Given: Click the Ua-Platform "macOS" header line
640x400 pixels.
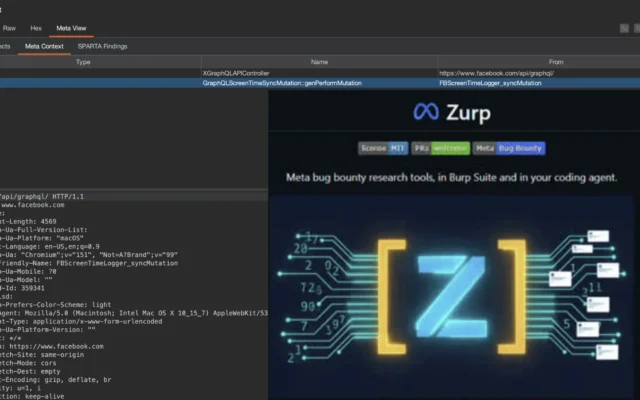Looking at the screenshot, I should (x=42, y=238).
